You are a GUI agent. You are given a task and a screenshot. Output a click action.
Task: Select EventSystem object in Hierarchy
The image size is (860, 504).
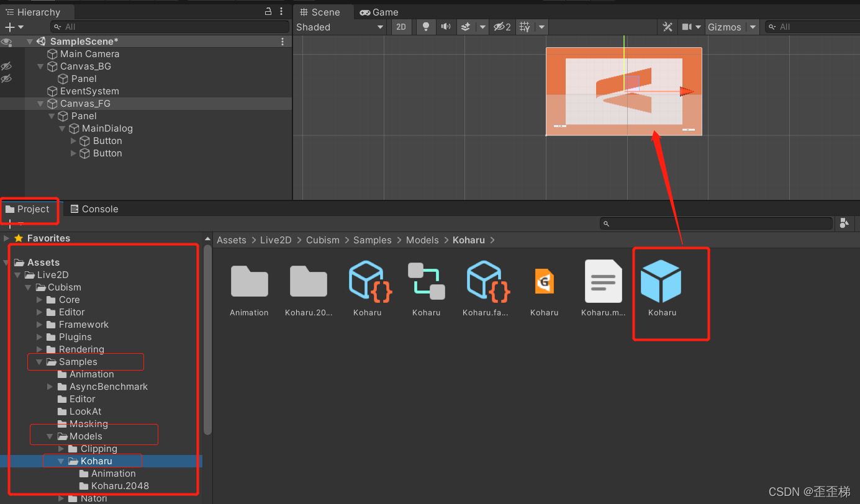pyautogui.click(x=89, y=91)
